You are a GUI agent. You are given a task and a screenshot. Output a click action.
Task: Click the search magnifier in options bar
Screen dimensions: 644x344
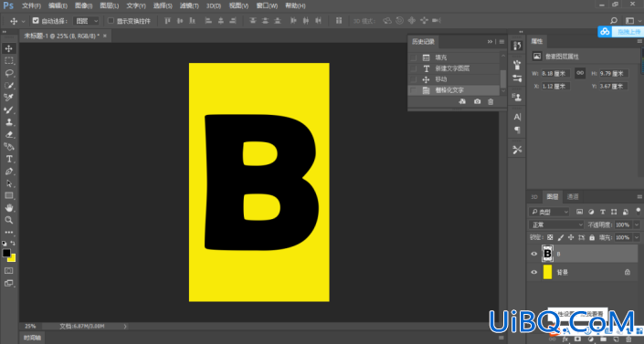pyautogui.click(x=614, y=20)
